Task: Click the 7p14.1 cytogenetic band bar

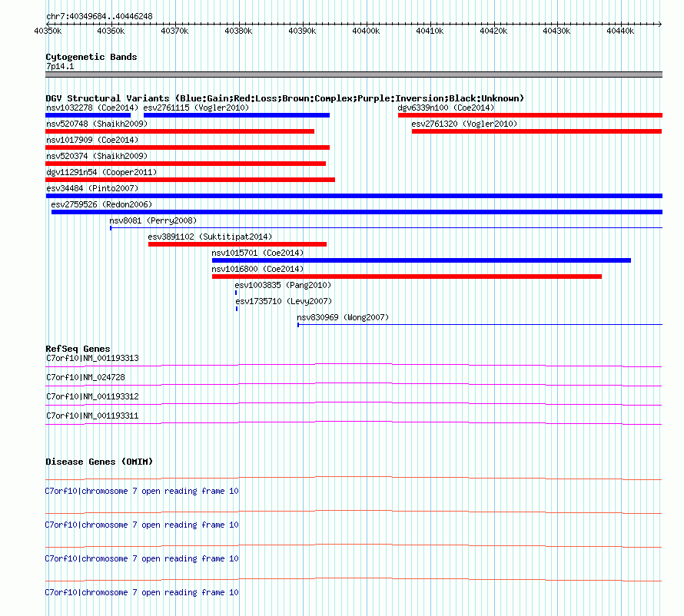Action: (x=354, y=75)
